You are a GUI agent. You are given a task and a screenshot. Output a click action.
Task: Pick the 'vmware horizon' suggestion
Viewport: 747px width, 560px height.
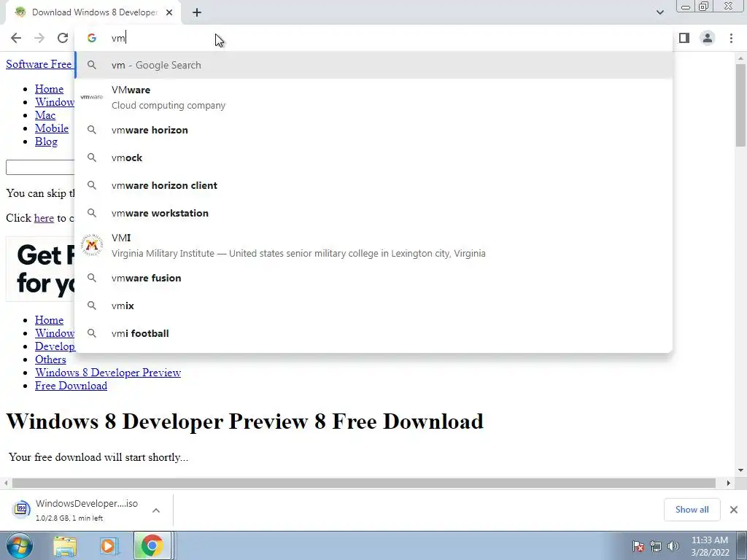point(374,130)
